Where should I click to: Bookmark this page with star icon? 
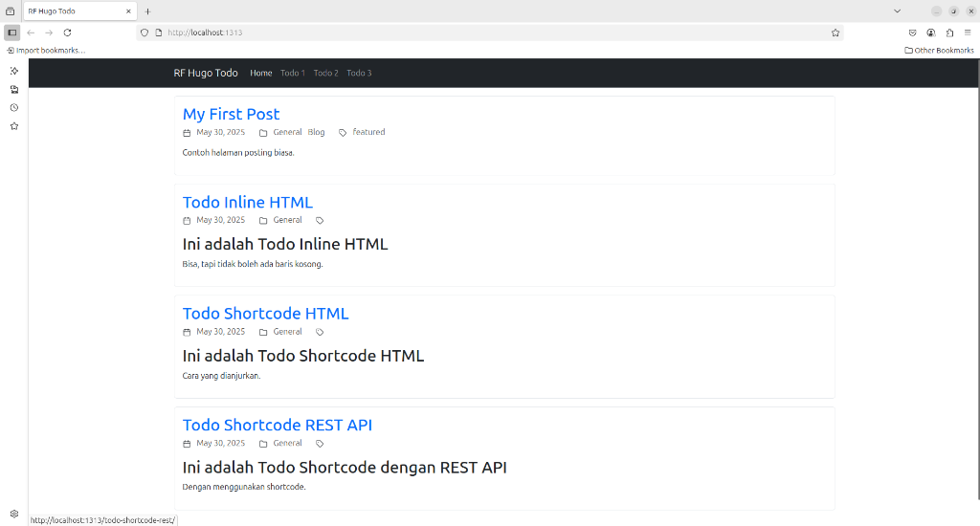835,33
